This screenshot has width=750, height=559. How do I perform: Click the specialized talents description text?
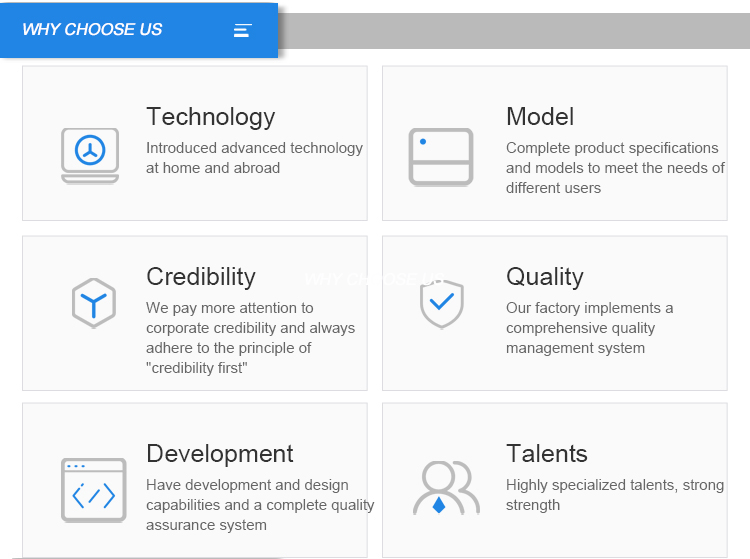614,495
